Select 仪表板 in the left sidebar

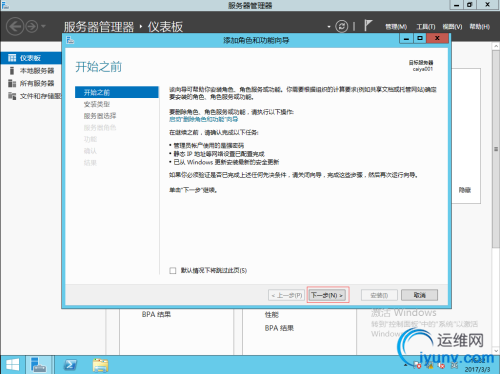[31, 58]
